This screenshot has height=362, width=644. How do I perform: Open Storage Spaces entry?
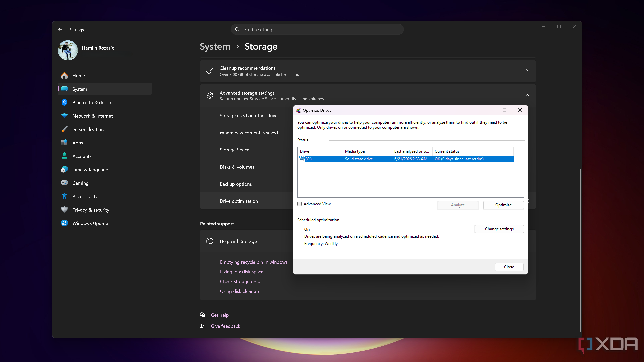click(x=235, y=150)
